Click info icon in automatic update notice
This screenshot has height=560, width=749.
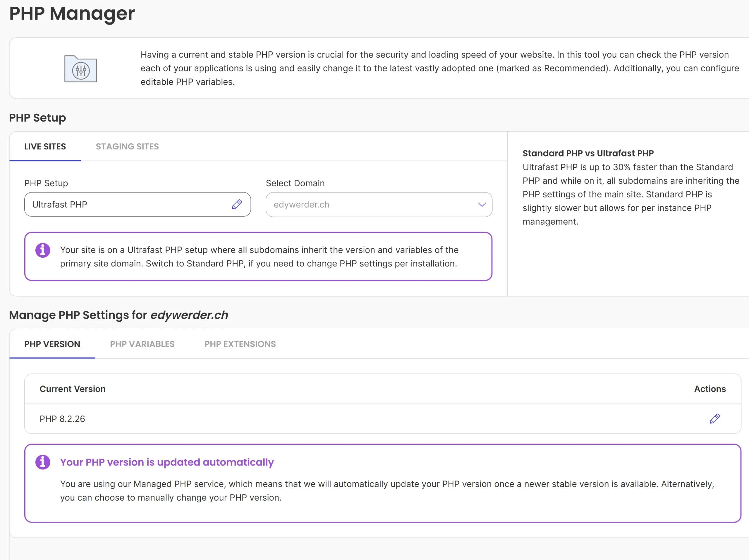(43, 462)
